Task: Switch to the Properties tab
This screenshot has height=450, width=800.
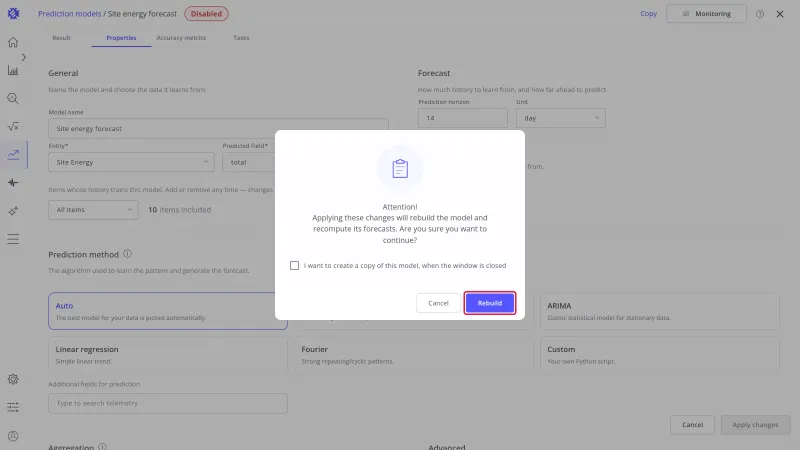Action: [x=121, y=38]
